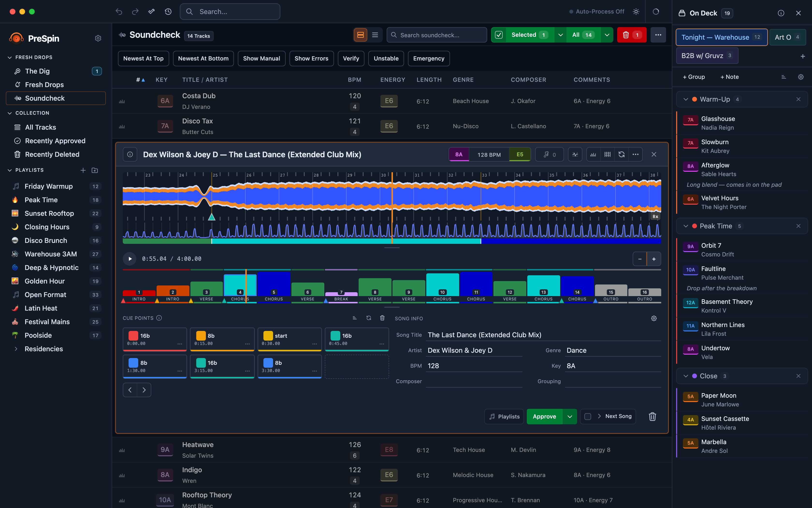Toggle Auto-Process Off switch

(597, 12)
